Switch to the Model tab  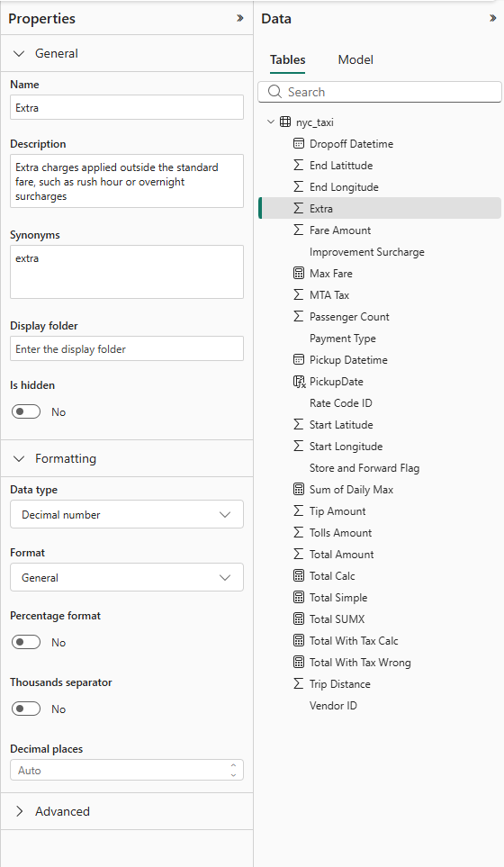[355, 59]
